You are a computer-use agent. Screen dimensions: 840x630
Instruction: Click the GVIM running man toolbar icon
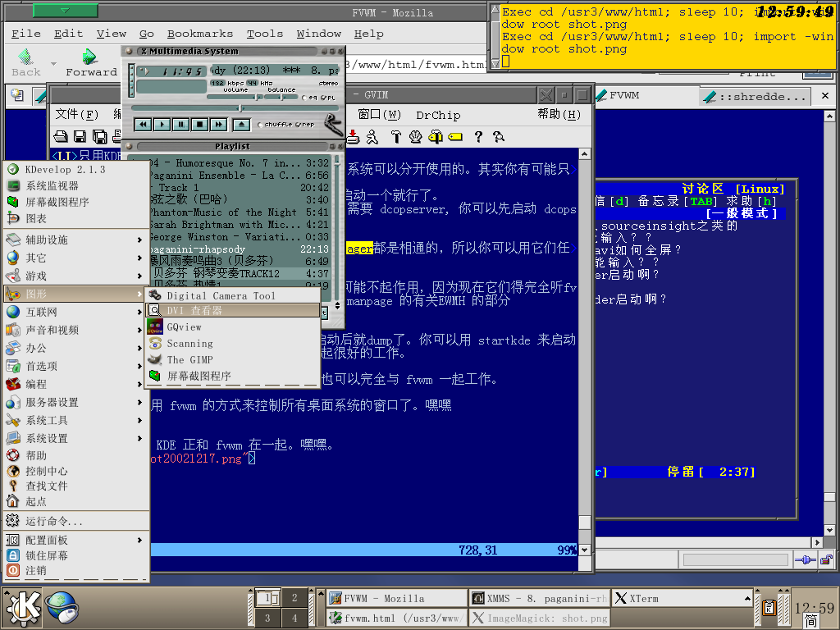372,137
